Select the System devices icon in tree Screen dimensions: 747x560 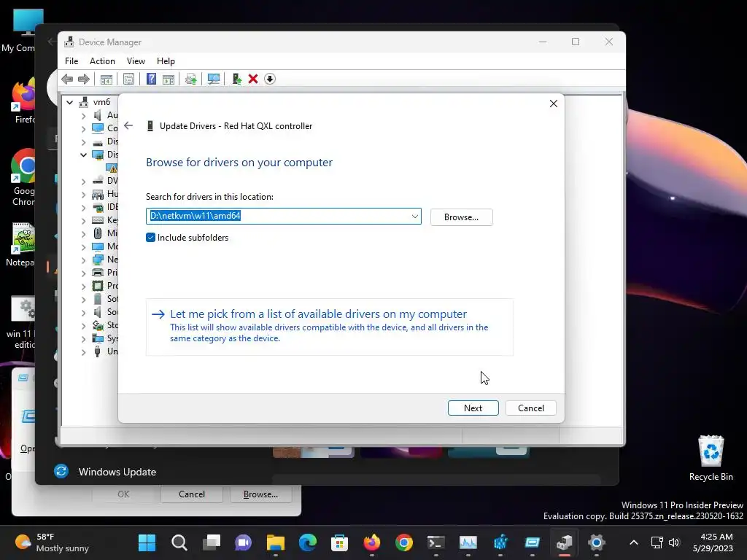[x=98, y=338]
